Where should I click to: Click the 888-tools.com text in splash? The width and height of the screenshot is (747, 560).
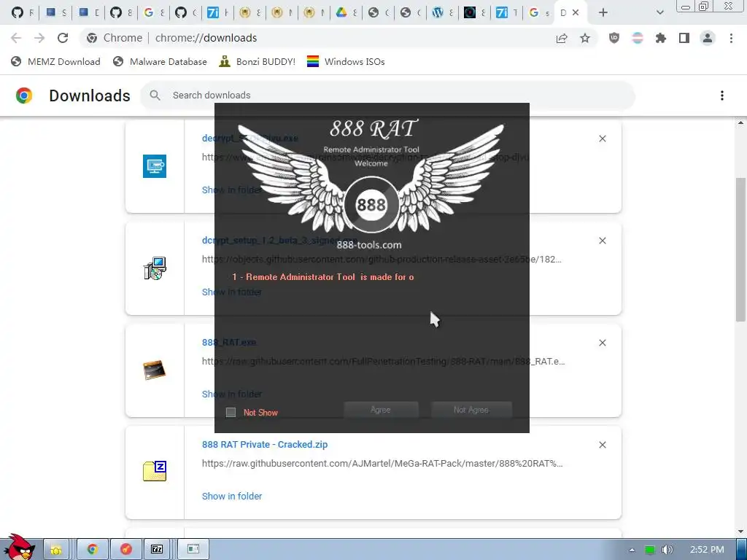tap(369, 245)
